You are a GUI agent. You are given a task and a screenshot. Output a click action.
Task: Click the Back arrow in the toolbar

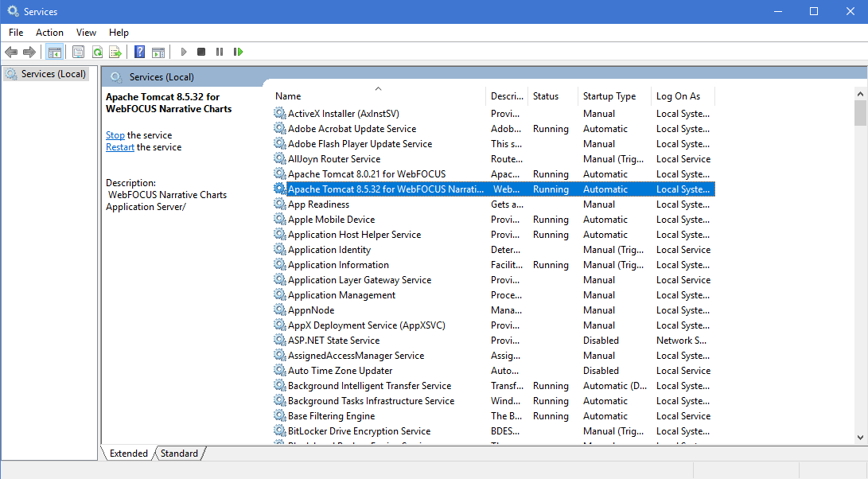(11, 52)
